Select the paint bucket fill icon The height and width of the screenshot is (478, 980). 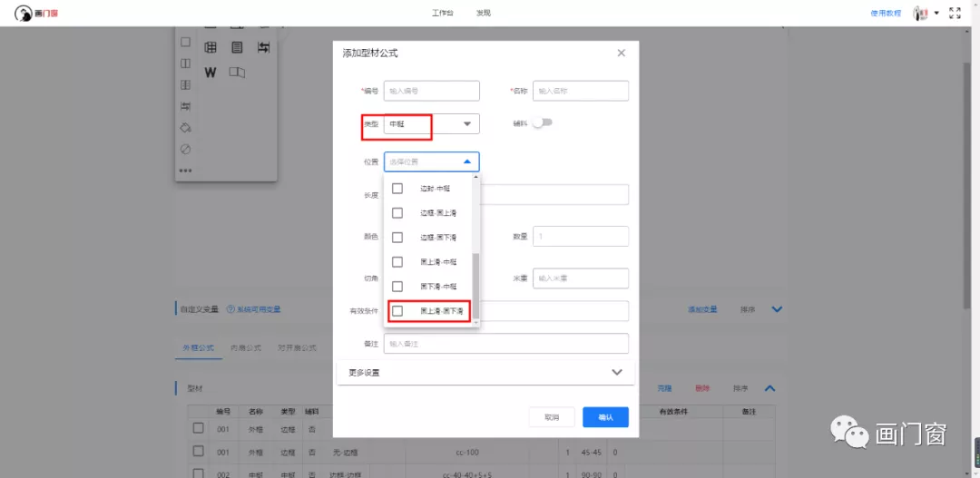click(185, 128)
